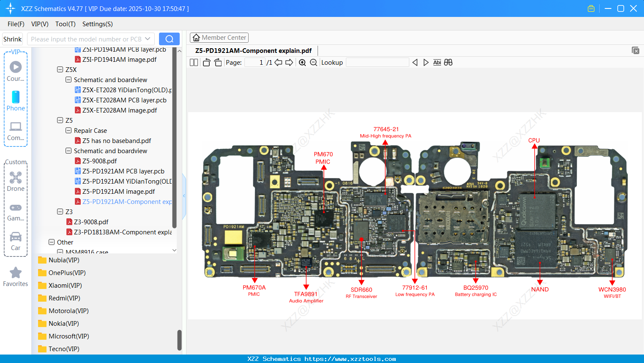Zoom in on the PDF with magnifier icon
644x363 pixels.
pyautogui.click(x=302, y=62)
